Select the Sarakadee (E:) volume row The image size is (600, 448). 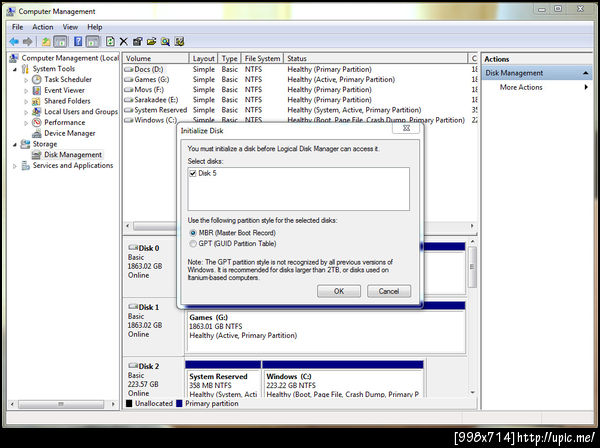tap(299, 100)
